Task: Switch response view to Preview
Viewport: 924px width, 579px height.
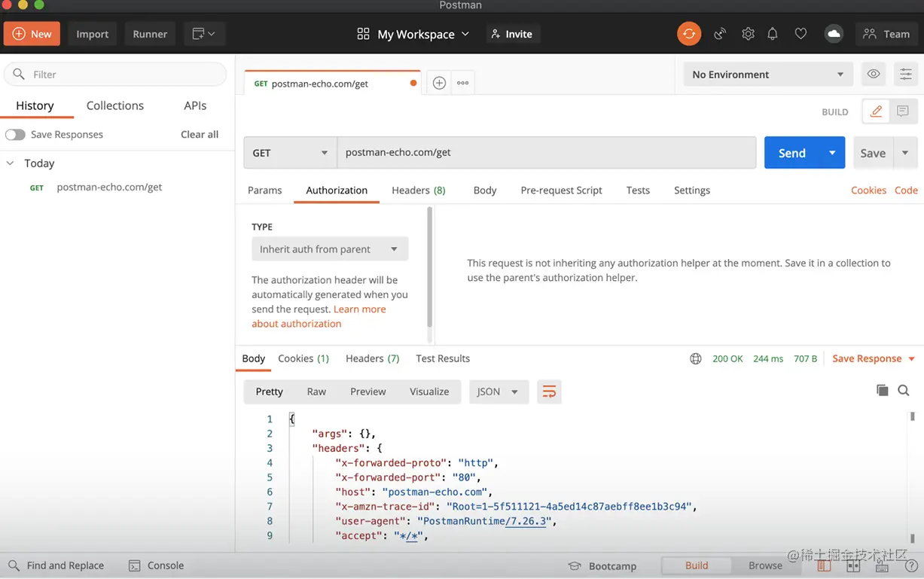Action: point(367,392)
